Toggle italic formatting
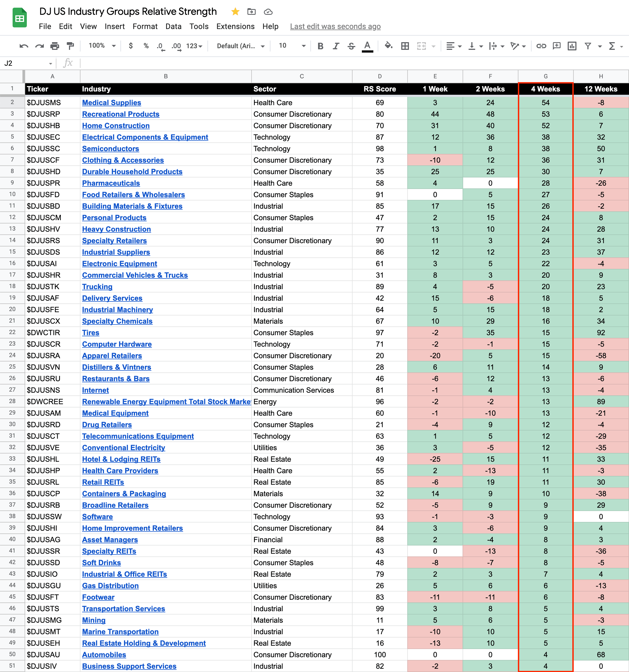The width and height of the screenshot is (629, 672). coord(336,46)
